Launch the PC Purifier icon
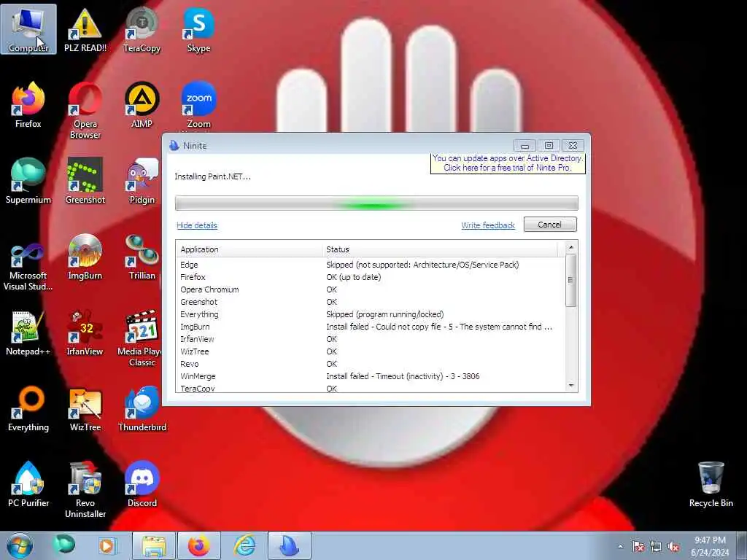The width and height of the screenshot is (747, 560). (x=28, y=484)
